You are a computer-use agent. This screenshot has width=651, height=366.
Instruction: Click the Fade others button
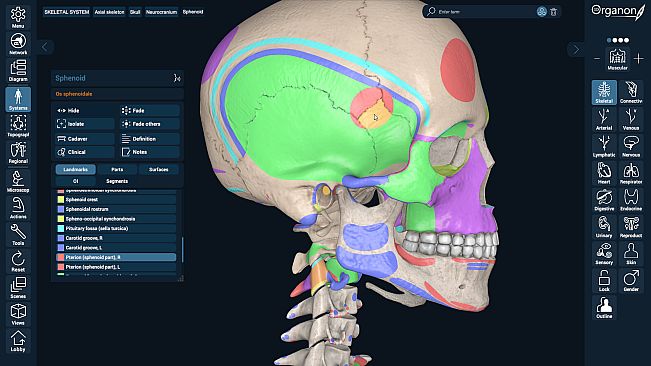point(150,124)
